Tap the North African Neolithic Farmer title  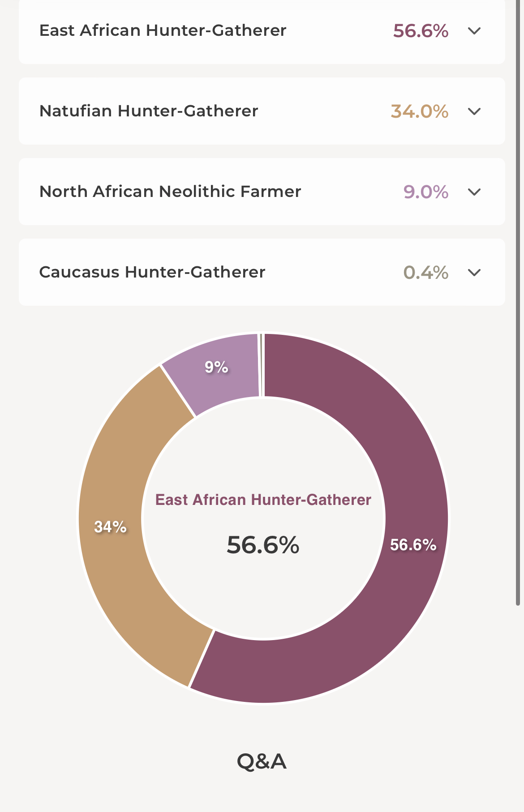[170, 192]
